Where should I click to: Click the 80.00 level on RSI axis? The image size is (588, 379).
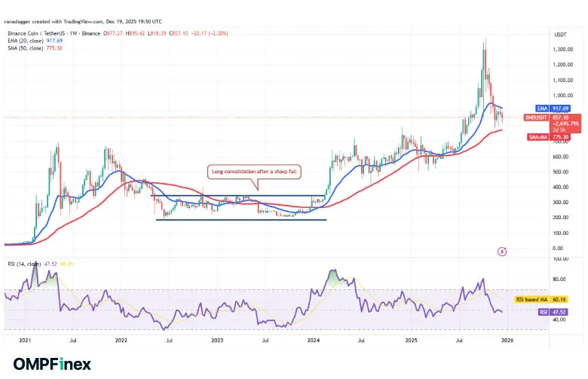(x=560, y=279)
